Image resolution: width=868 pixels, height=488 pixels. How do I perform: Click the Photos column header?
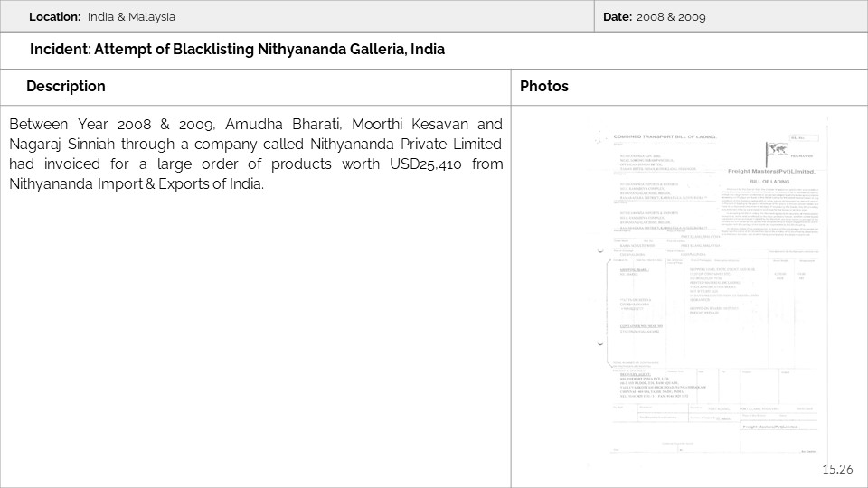tap(544, 87)
